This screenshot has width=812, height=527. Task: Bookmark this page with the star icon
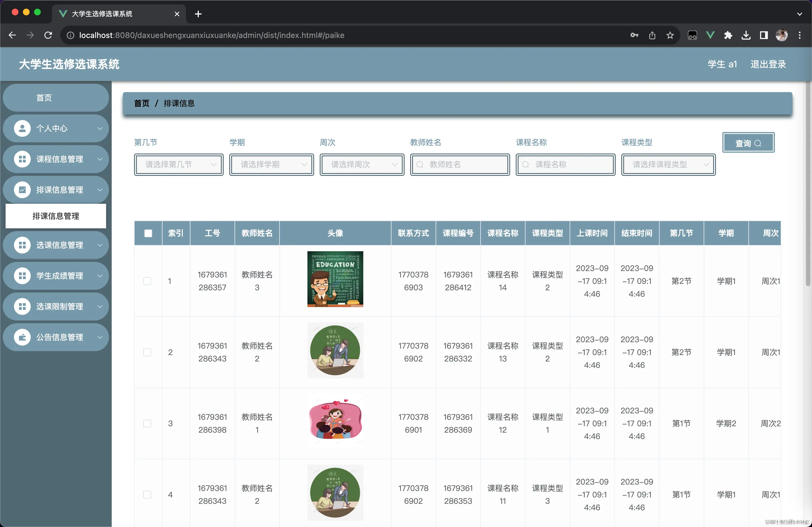tap(670, 35)
